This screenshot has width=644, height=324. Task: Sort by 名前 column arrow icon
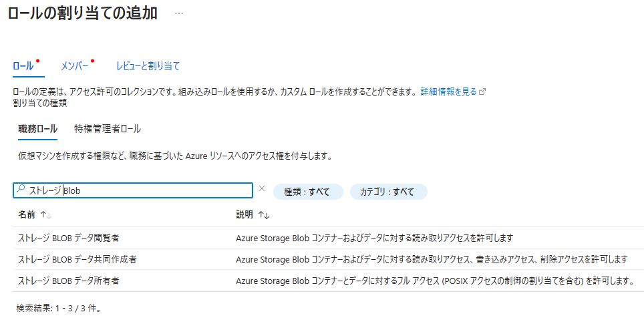46,214
